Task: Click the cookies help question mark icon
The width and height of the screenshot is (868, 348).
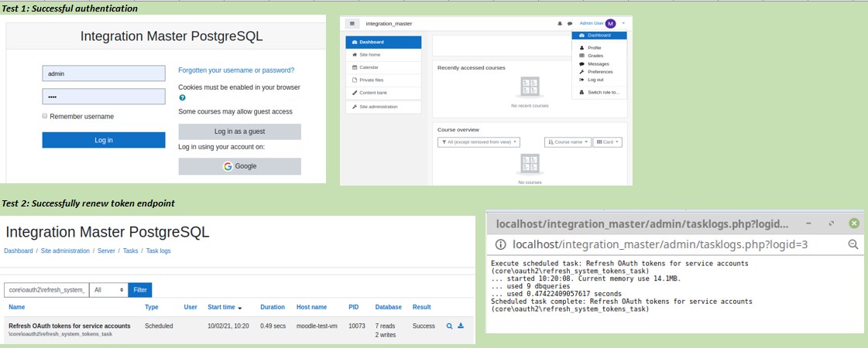Action: tap(182, 97)
